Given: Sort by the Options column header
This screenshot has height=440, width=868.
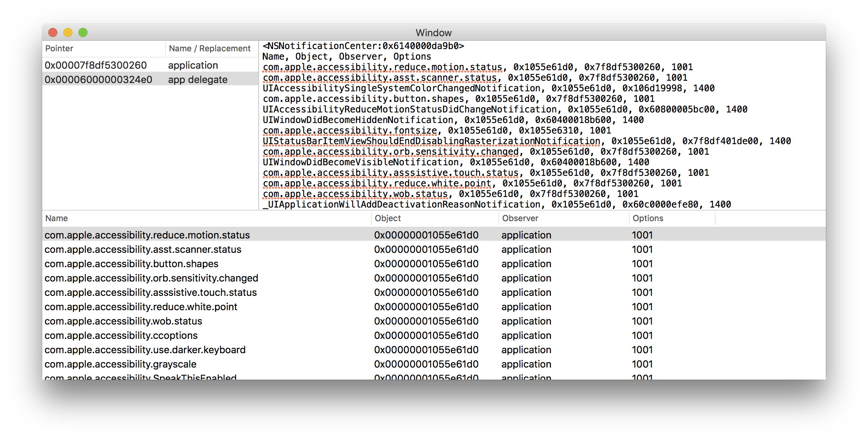Looking at the screenshot, I should (x=647, y=218).
